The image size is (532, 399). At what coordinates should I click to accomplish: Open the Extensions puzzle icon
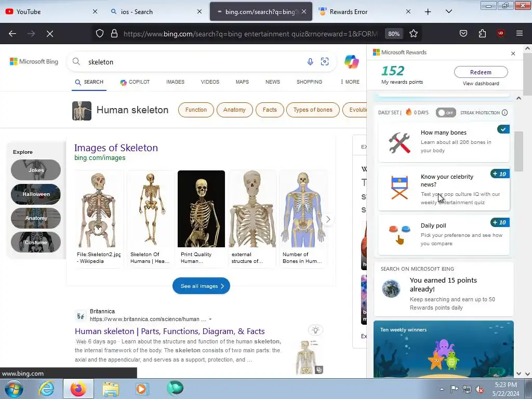pyautogui.click(x=482, y=33)
